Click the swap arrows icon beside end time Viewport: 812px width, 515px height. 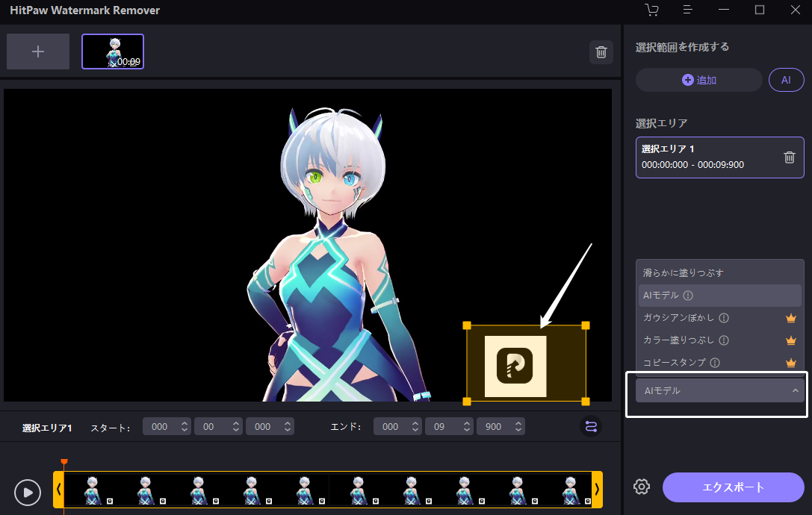click(591, 426)
